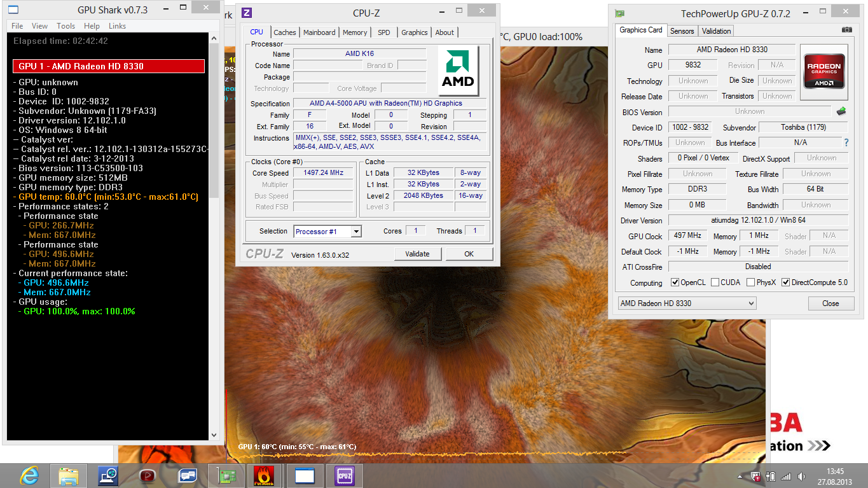Open the View menu in GPU Shark
Screen dimensions: 868x488
pyautogui.click(x=39, y=26)
